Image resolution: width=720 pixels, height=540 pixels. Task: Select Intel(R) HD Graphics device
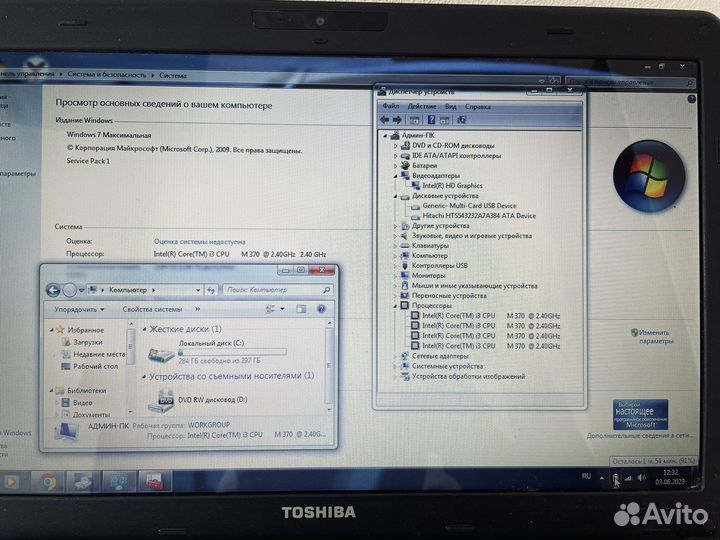[452, 186]
